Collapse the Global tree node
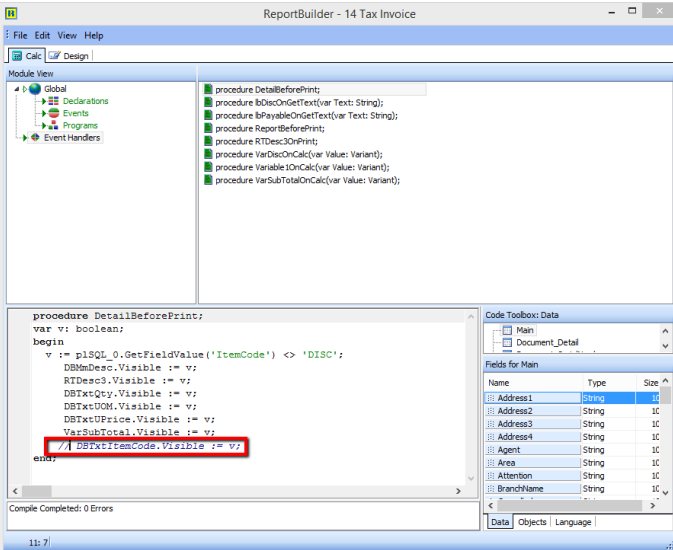 click(x=17, y=89)
